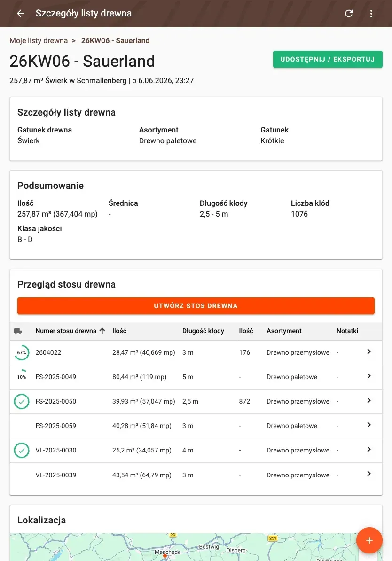
Task: Open row FS-2025-0059 via chevron
Action: [x=368, y=425]
